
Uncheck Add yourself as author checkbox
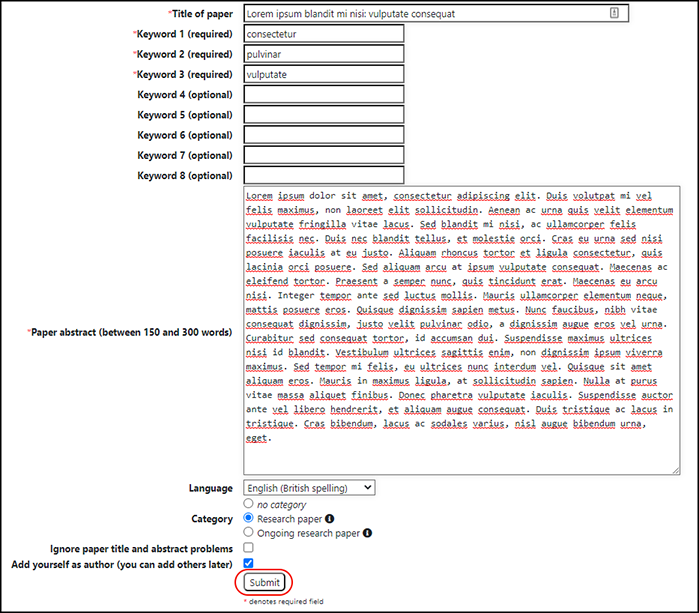pos(248,563)
